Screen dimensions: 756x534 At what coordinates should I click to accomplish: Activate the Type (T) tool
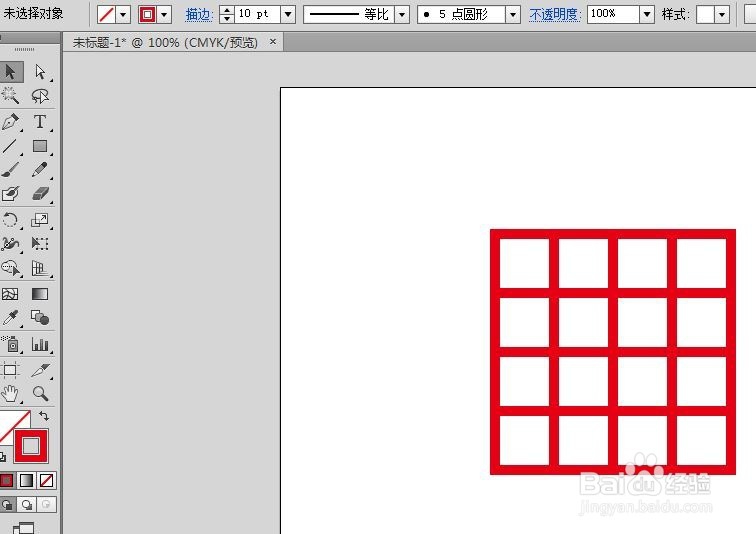[40, 122]
